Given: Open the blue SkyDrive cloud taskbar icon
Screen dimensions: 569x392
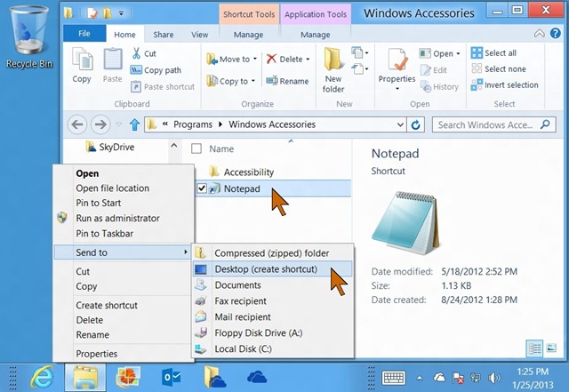Looking at the screenshot, I should point(257,378).
